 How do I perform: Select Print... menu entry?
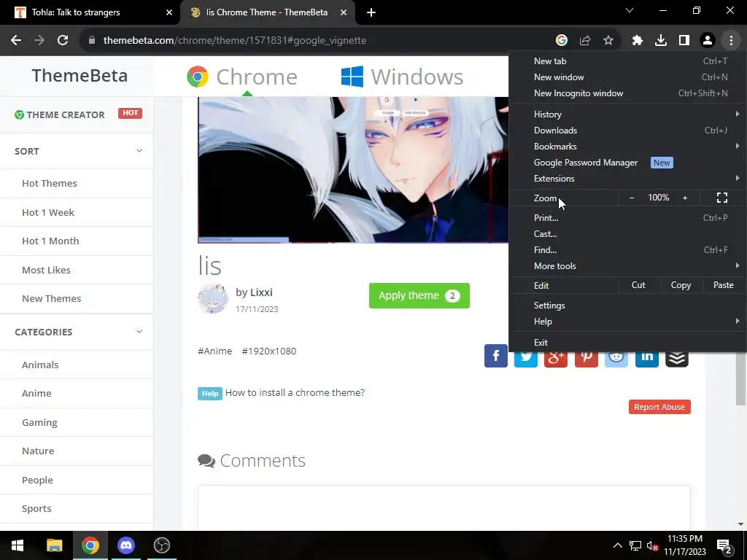(x=628, y=217)
